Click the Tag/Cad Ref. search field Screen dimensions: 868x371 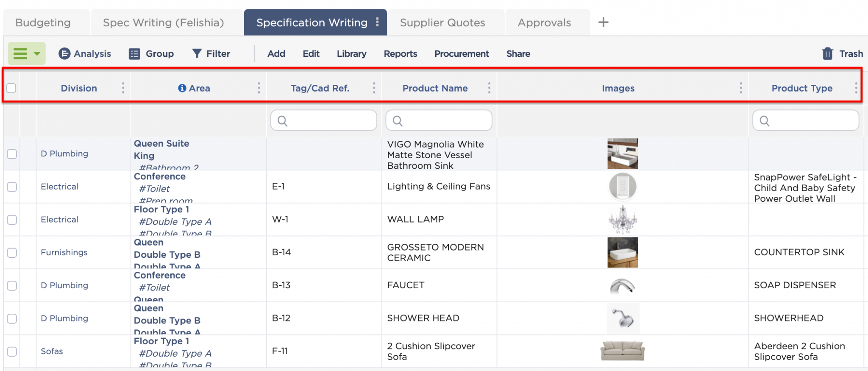click(328, 121)
